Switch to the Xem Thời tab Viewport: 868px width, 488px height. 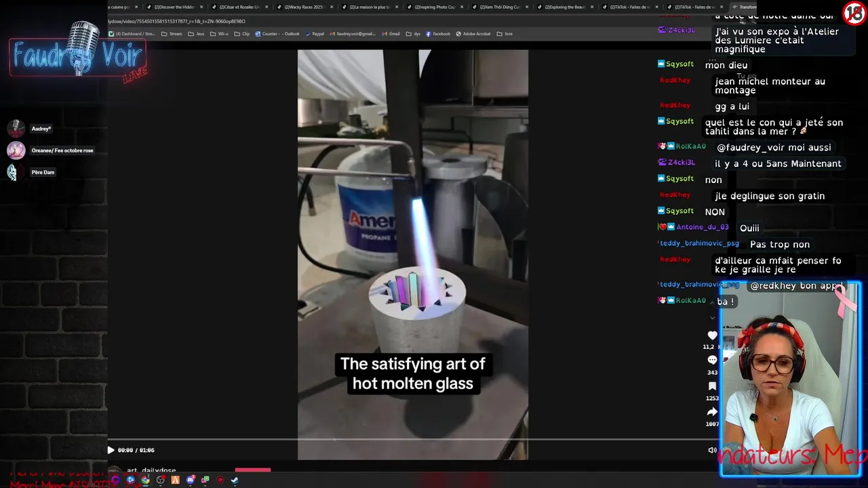tap(500, 7)
